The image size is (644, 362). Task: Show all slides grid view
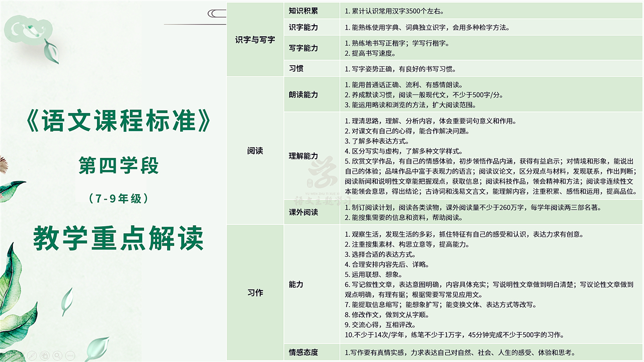tap(44, 354)
